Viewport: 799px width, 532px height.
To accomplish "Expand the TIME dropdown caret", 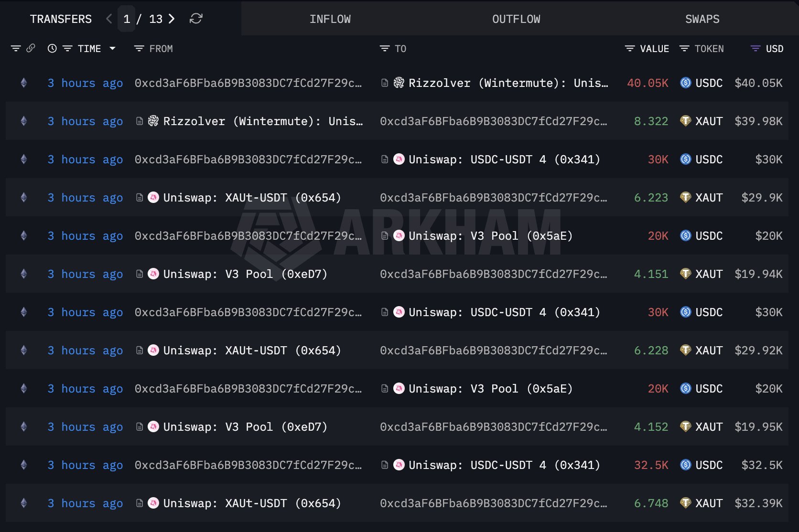I will coord(113,48).
